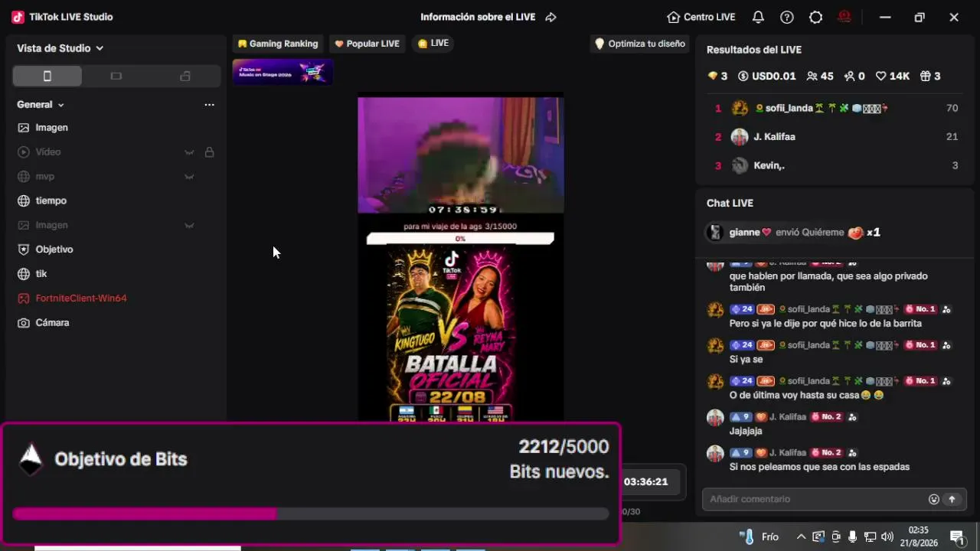Open the LIVE badge tab
This screenshot has width=980, height=551.
pos(433,44)
